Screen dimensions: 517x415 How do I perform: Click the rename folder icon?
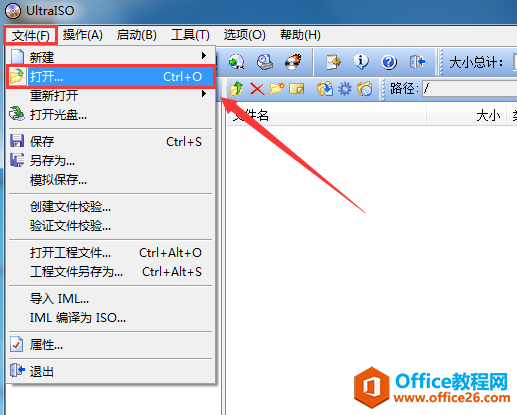point(297,89)
